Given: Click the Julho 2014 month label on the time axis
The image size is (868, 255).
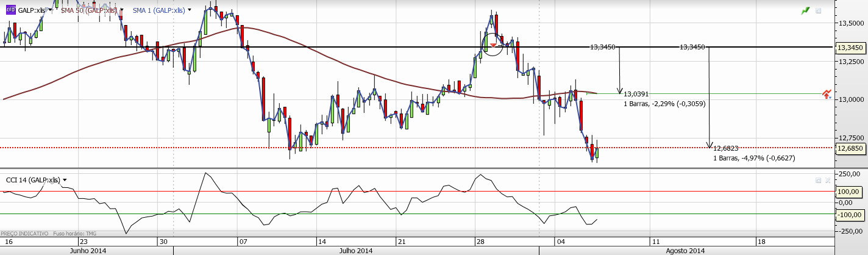Looking at the screenshot, I should pyautogui.click(x=356, y=251).
